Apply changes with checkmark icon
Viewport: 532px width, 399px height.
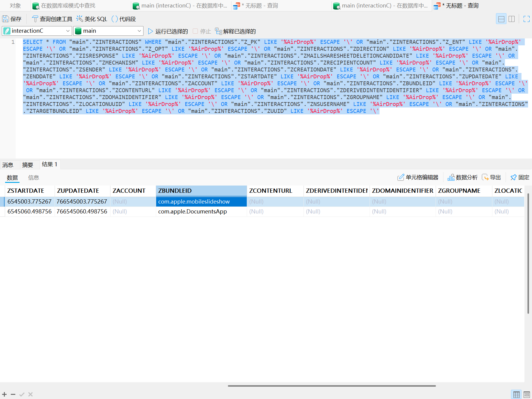[22, 394]
